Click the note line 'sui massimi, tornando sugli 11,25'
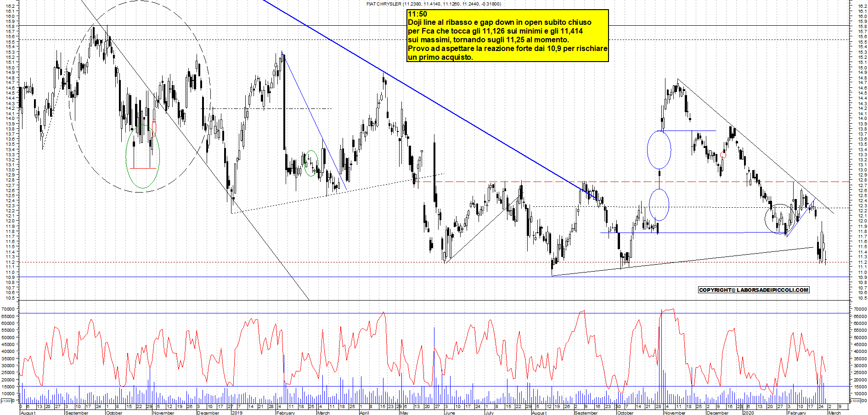The height and width of the screenshot is (415, 868). click(x=488, y=40)
